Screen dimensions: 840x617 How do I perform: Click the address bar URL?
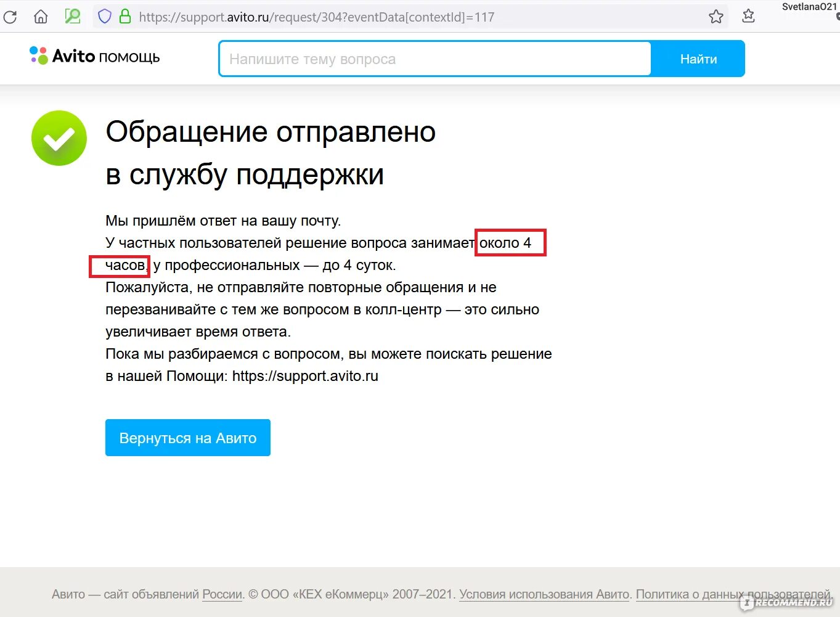(x=317, y=17)
